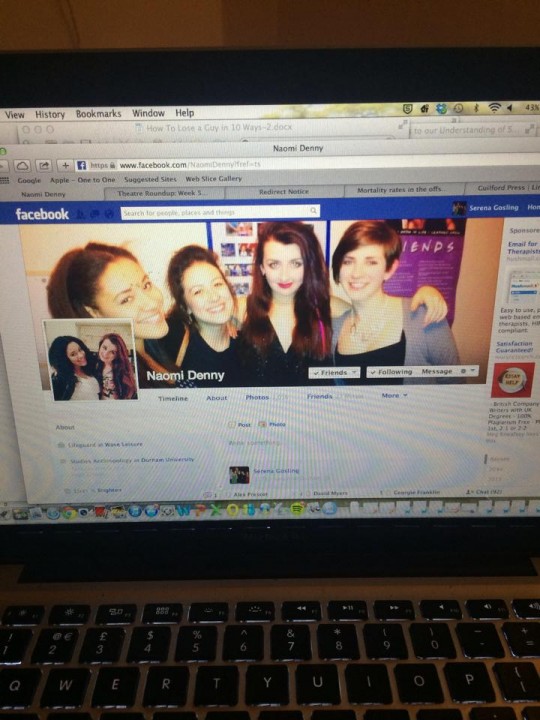Click the Email for Therapists sponsored link
540x720 pixels.
(x=523, y=248)
